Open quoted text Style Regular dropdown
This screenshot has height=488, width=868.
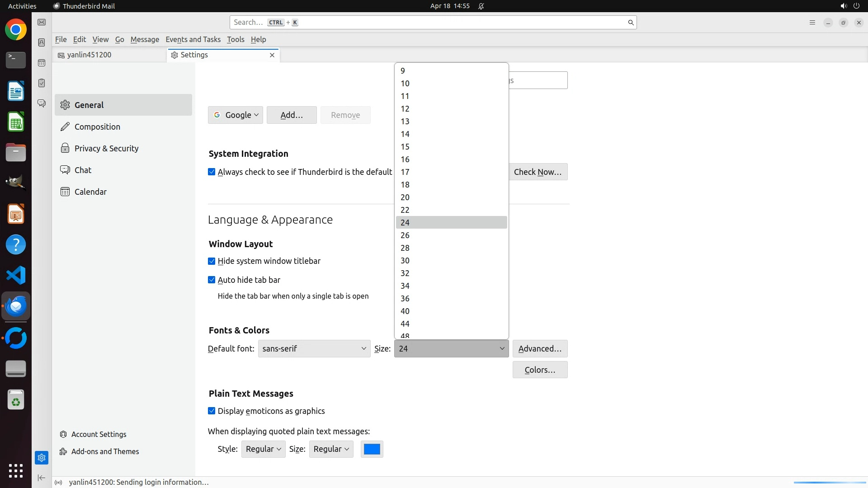[263, 449]
